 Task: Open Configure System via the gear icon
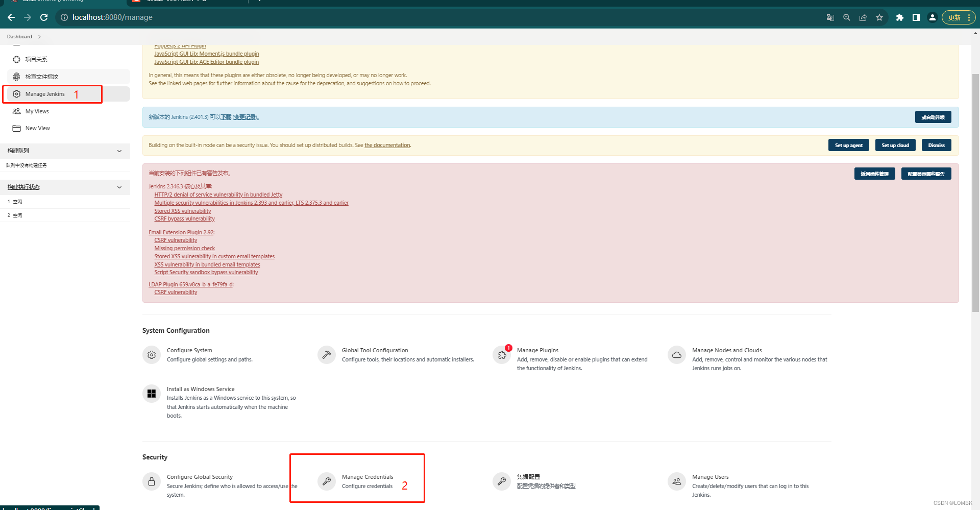click(151, 354)
